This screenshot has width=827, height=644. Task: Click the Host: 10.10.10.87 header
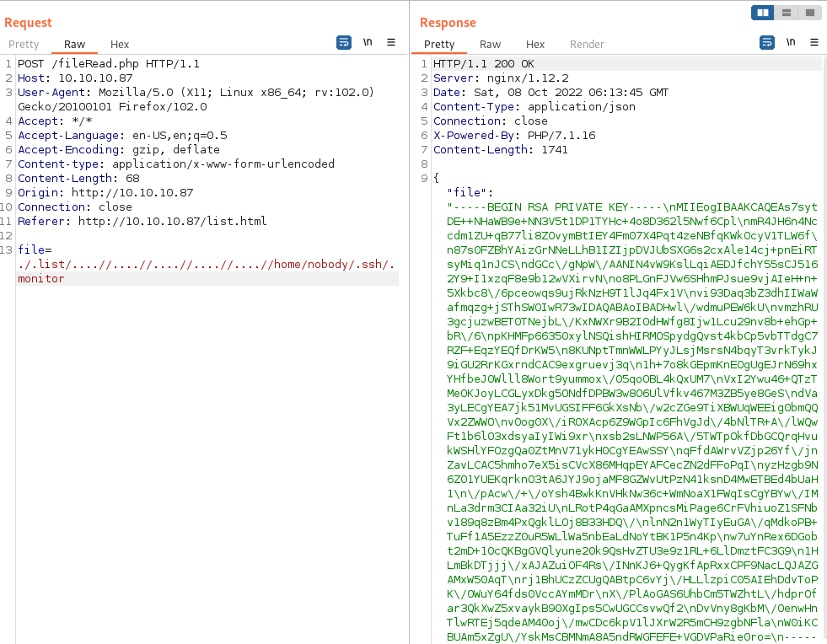75,78
